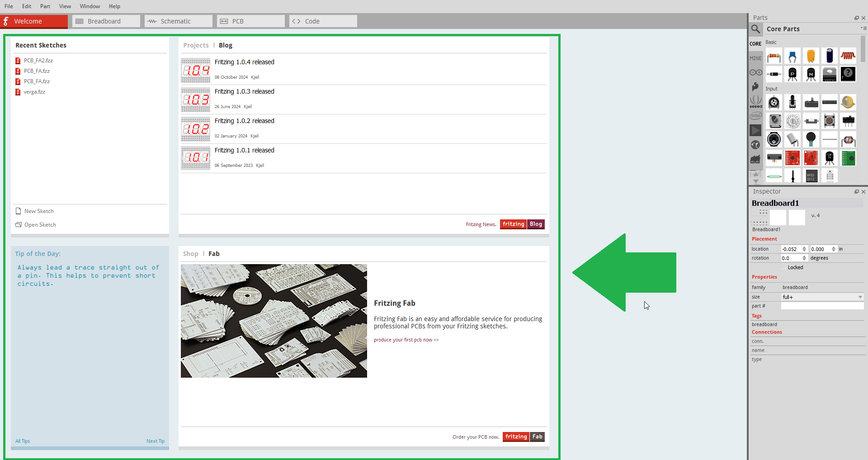Switch to the Breadboard view tab
The width and height of the screenshot is (868, 460).
(106, 21)
